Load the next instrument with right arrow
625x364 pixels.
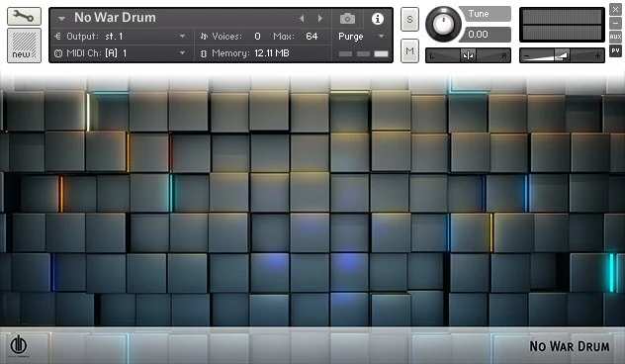[x=319, y=19]
